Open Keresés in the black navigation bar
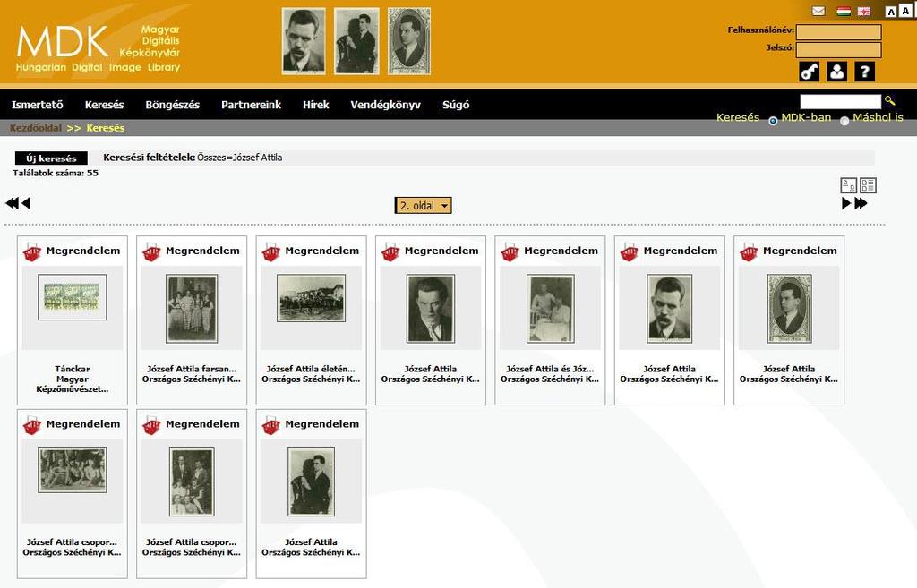The image size is (917, 588). 104,105
